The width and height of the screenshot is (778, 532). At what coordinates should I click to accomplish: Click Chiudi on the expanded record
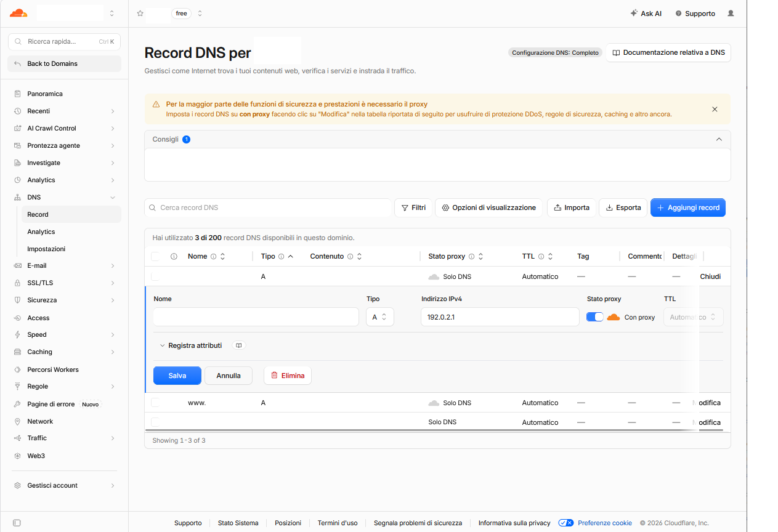tap(710, 276)
